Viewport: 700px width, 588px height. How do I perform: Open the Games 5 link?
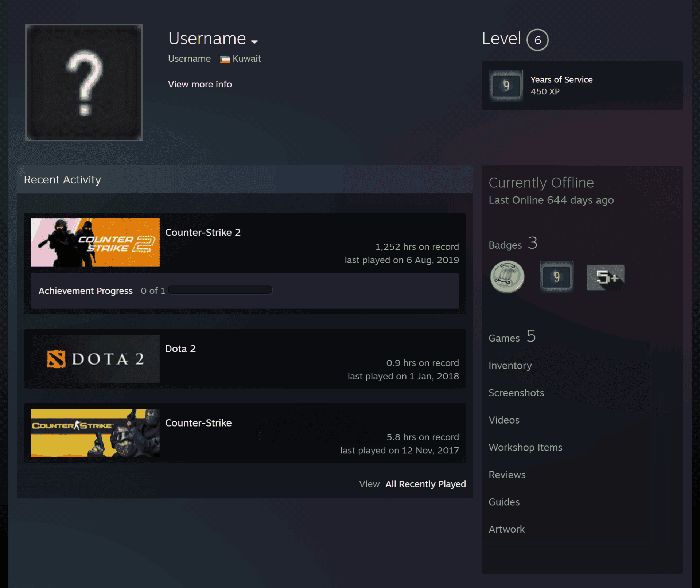(x=512, y=336)
